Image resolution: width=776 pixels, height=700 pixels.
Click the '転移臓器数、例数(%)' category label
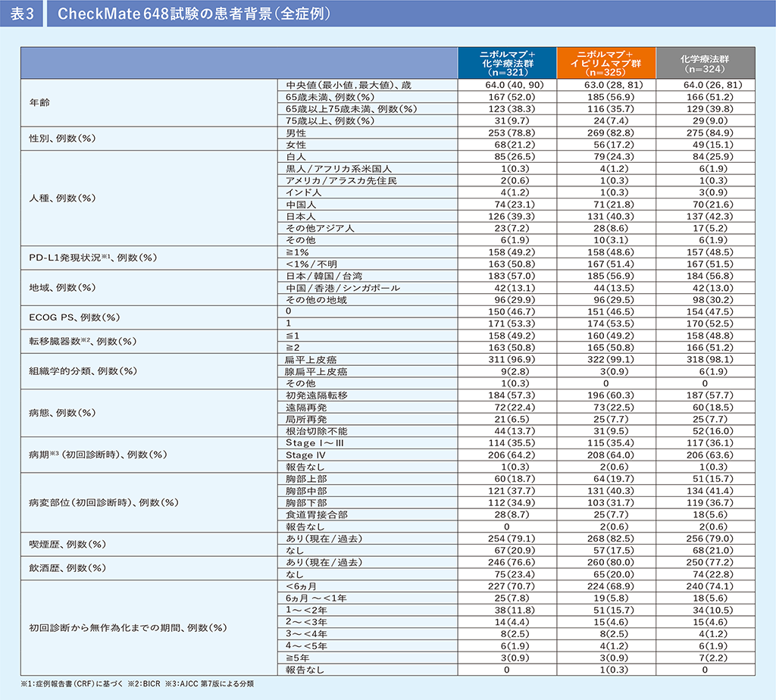point(83,342)
